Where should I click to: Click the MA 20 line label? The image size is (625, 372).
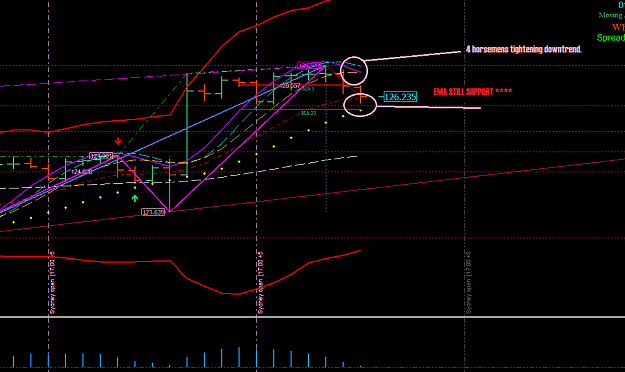coord(309,113)
